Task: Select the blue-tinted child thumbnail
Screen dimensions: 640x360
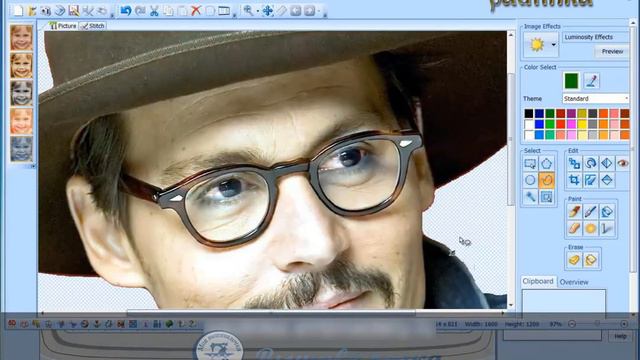Action: tap(21, 149)
